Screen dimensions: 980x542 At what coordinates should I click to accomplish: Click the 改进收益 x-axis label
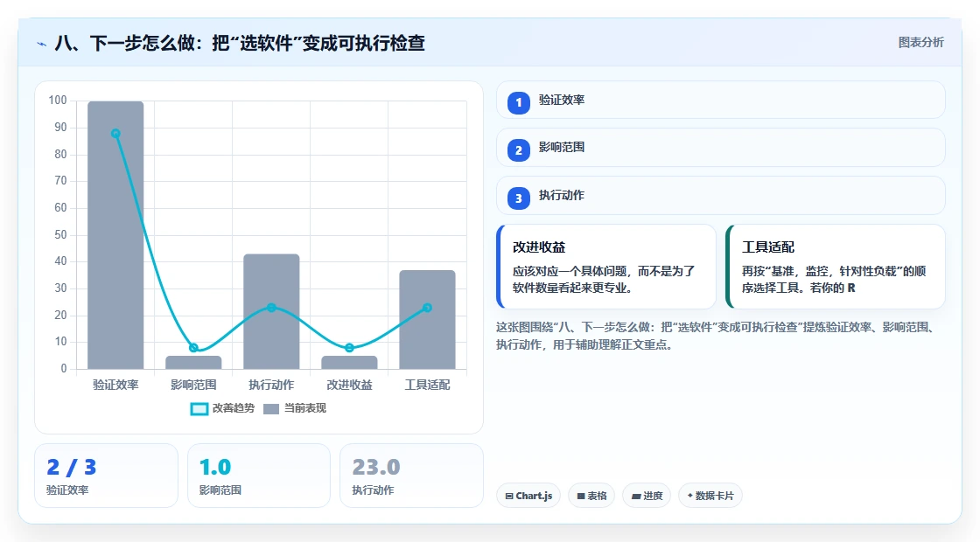click(x=349, y=386)
